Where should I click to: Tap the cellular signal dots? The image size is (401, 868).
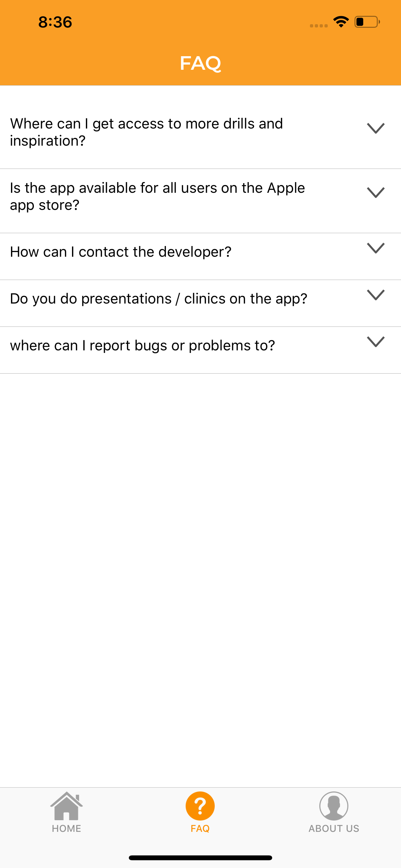click(x=318, y=26)
